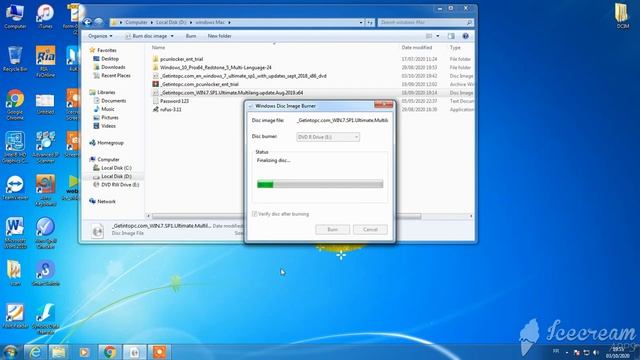
Task: Switch to the disc burner taskbar item
Action: pos(134,352)
